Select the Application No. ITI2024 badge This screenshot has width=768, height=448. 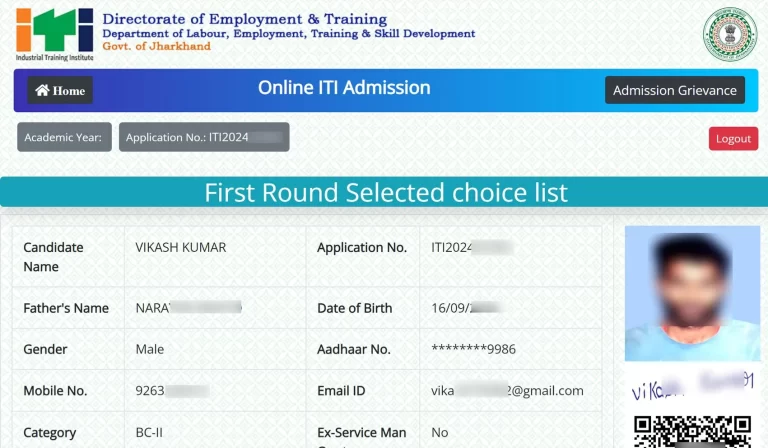click(204, 138)
